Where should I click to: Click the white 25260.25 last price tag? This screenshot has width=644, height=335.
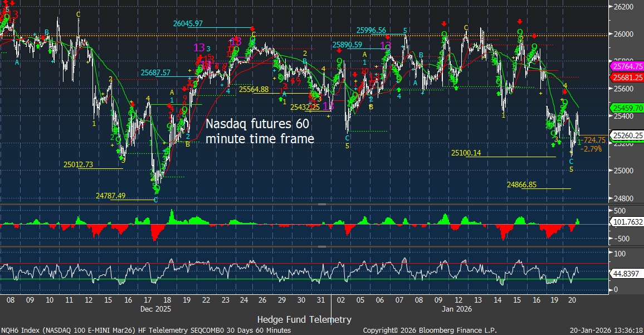(627, 135)
